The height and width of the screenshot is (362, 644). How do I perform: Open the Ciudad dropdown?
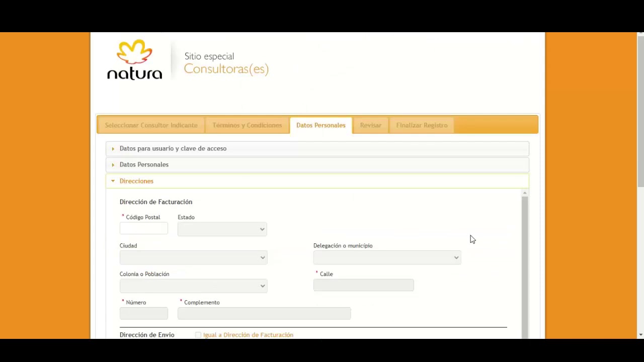[193, 257]
